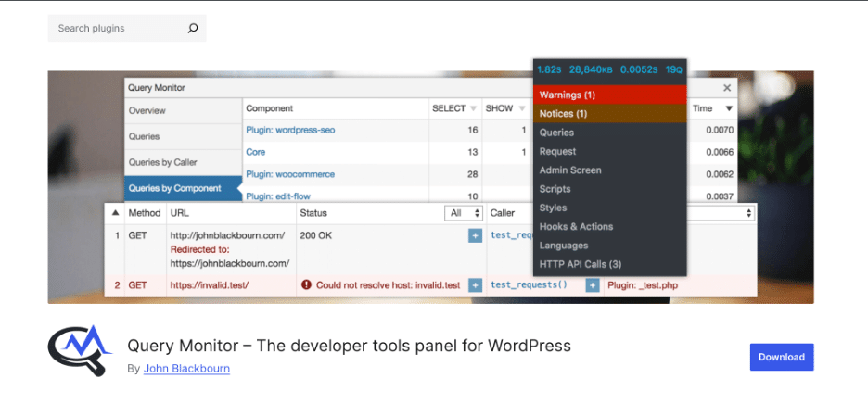Click the Query Monitor plugin logo
This screenshot has width=868, height=404.
(81, 350)
